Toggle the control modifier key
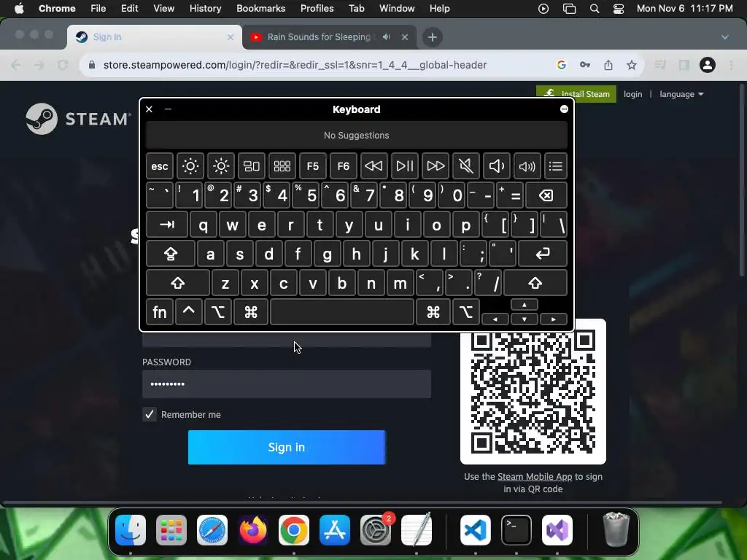747x560 pixels. [189, 312]
